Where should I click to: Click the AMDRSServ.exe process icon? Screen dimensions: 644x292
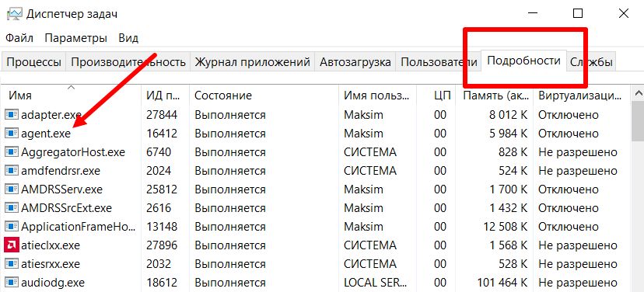[x=12, y=189]
